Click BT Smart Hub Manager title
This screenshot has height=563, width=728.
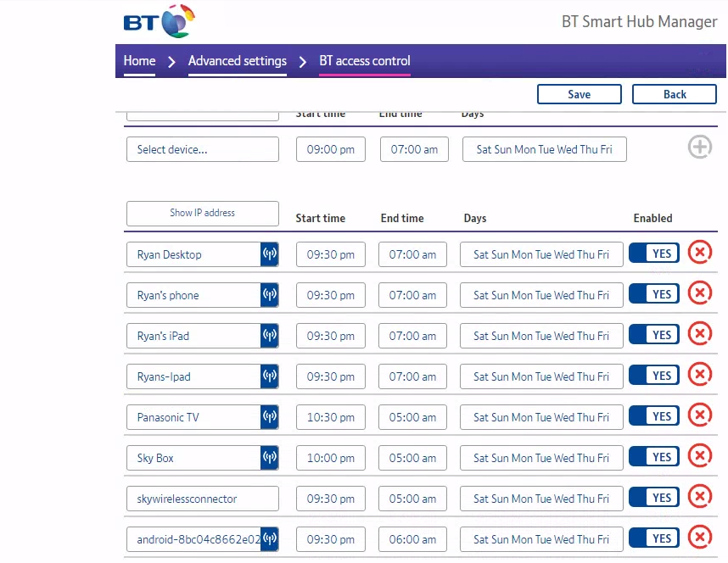(639, 22)
